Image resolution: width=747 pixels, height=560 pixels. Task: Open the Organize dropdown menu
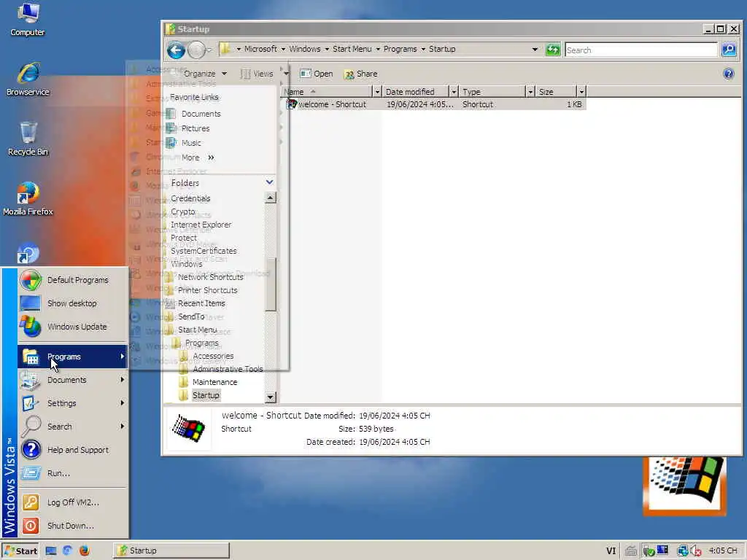tap(205, 74)
